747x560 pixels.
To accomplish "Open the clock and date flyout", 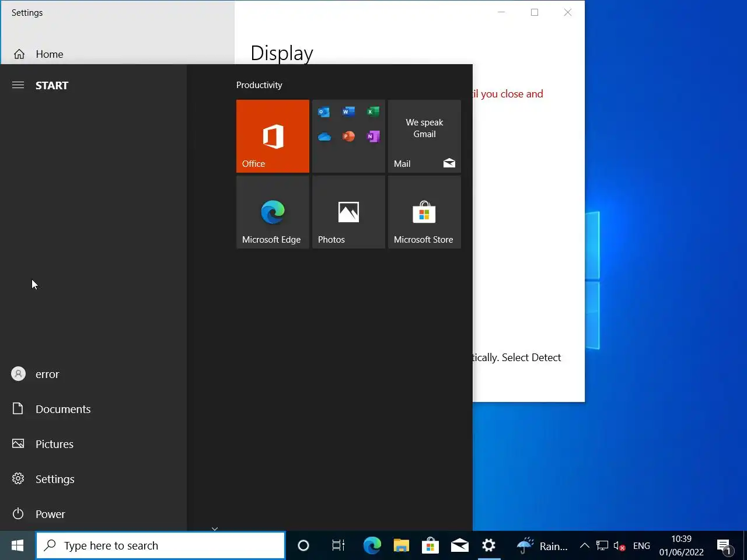I will point(682,545).
